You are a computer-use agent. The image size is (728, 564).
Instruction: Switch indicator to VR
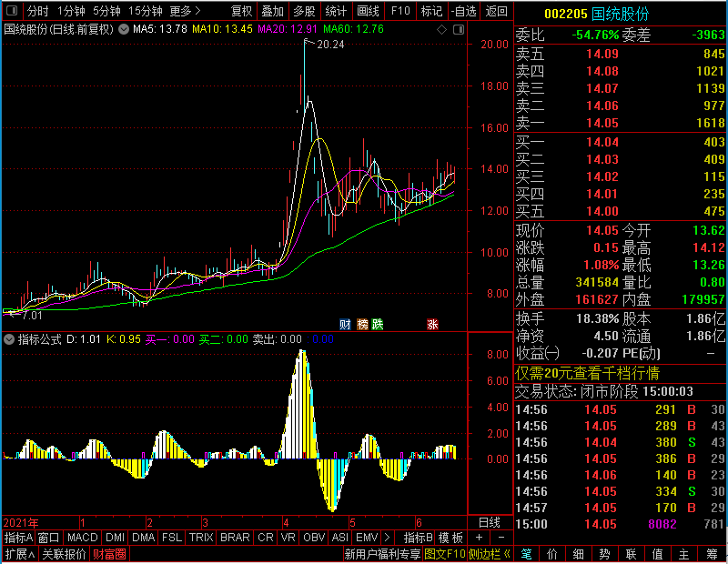click(x=288, y=538)
